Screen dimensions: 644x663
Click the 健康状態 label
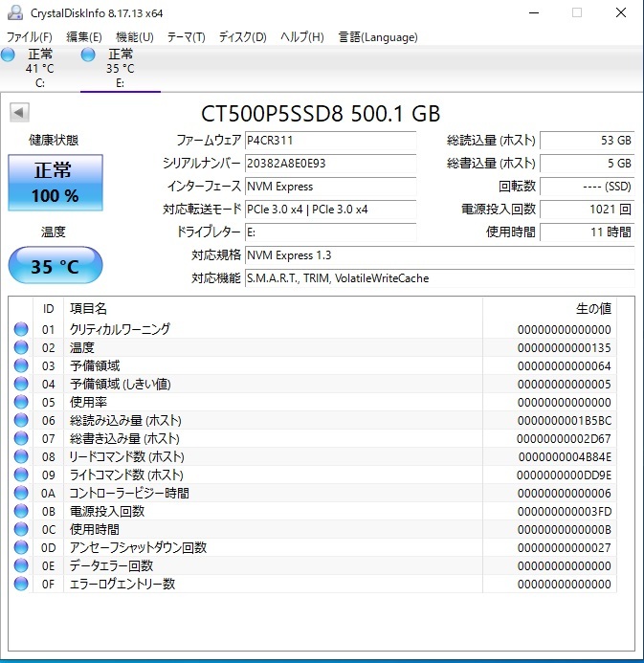(x=54, y=140)
